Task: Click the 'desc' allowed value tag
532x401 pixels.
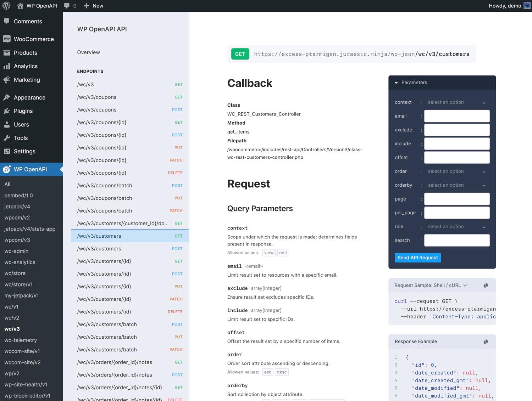Action: tap(282, 372)
